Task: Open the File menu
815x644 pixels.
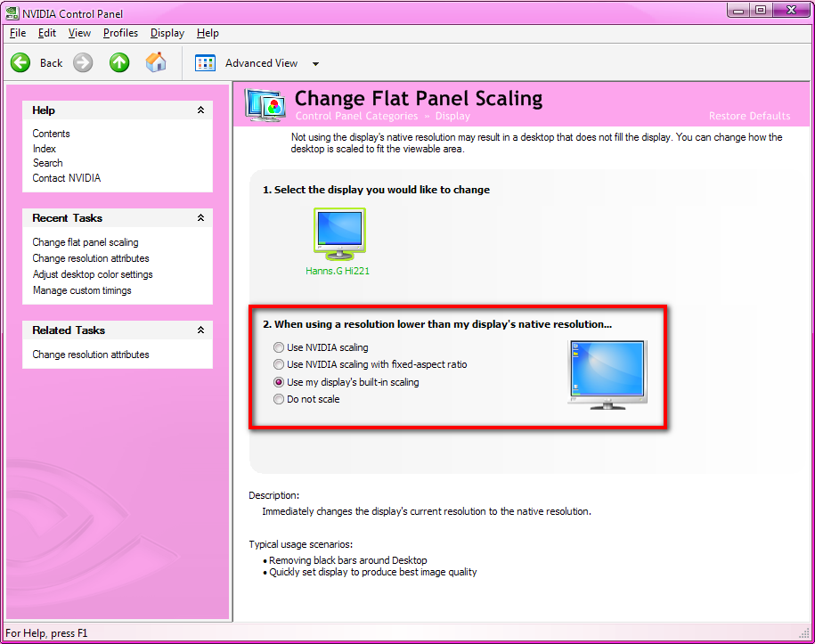Action: pyautogui.click(x=18, y=33)
